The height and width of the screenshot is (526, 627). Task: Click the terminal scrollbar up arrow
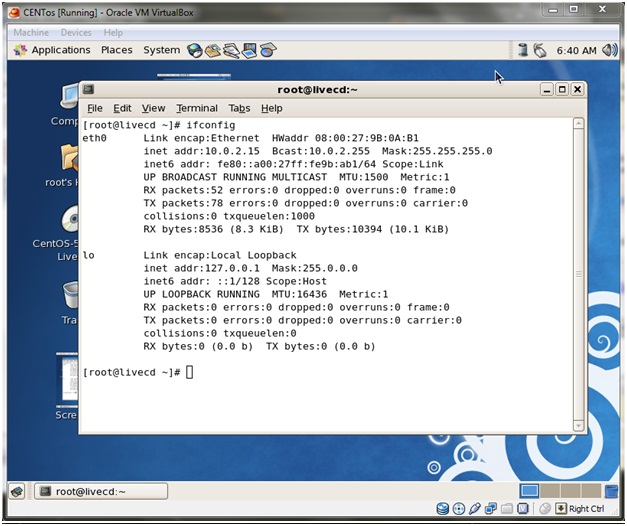pyautogui.click(x=578, y=123)
